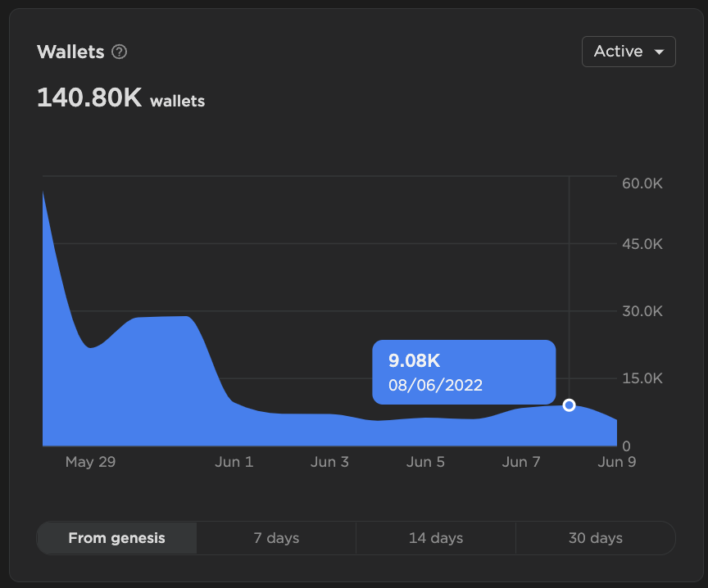The height and width of the screenshot is (588, 708).
Task: Switch to the 7 days range
Action: (x=276, y=538)
